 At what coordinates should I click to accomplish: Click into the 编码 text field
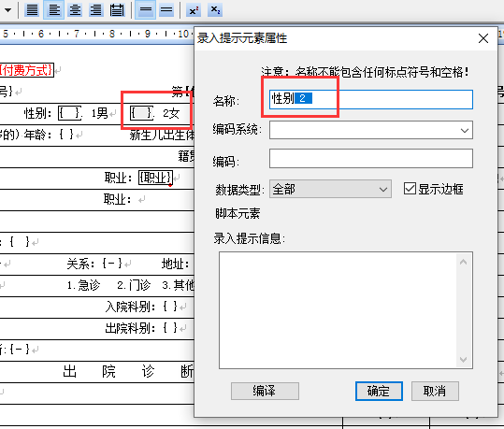[371, 159]
